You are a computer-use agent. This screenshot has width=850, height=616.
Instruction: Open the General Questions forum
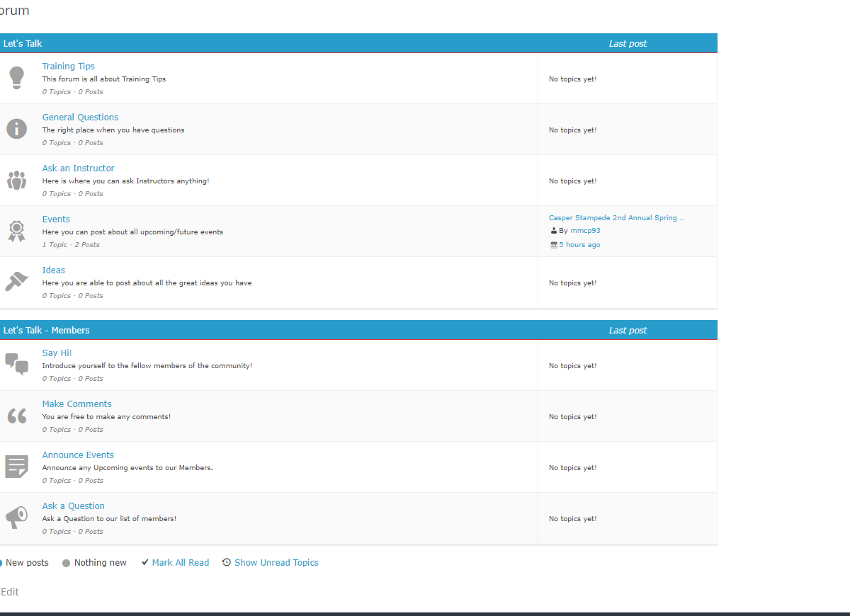click(x=80, y=117)
